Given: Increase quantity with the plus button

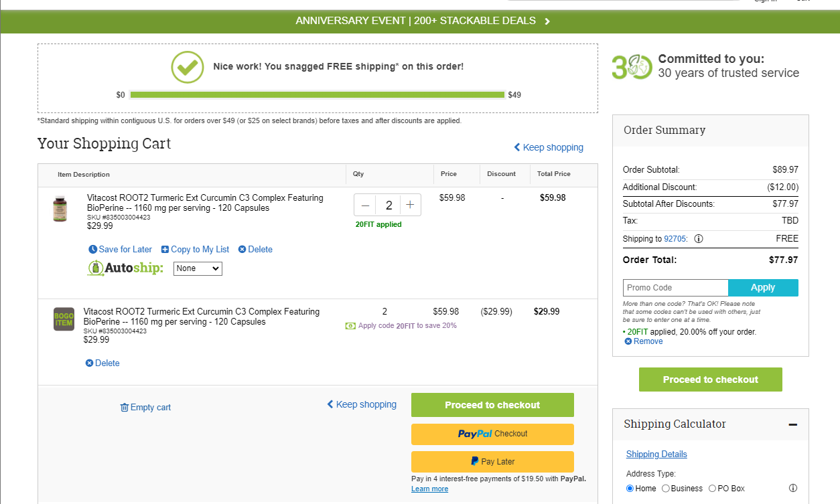Looking at the screenshot, I should pos(410,205).
